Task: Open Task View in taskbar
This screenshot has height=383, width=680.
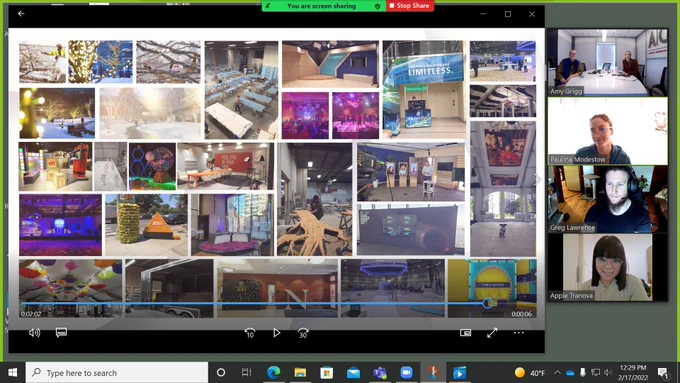Action: coord(246,373)
